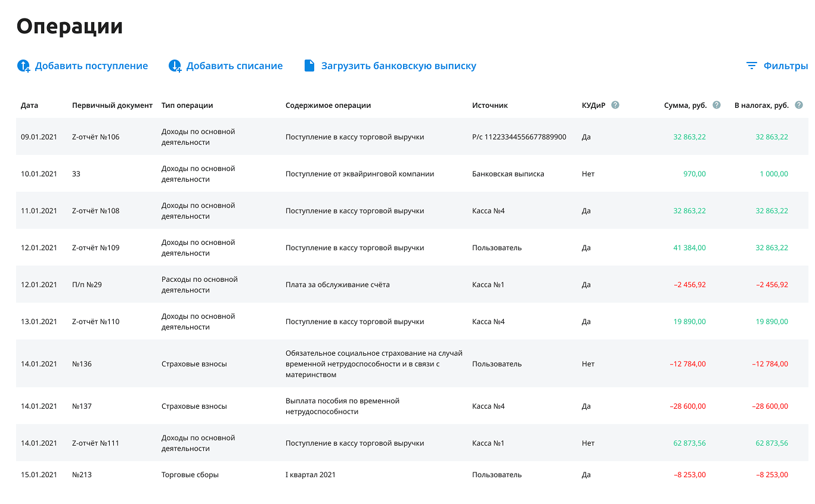Open the КУДиР column help icon
The width and height of the screenshot is (815, 504).
click(x=615, y=105)
